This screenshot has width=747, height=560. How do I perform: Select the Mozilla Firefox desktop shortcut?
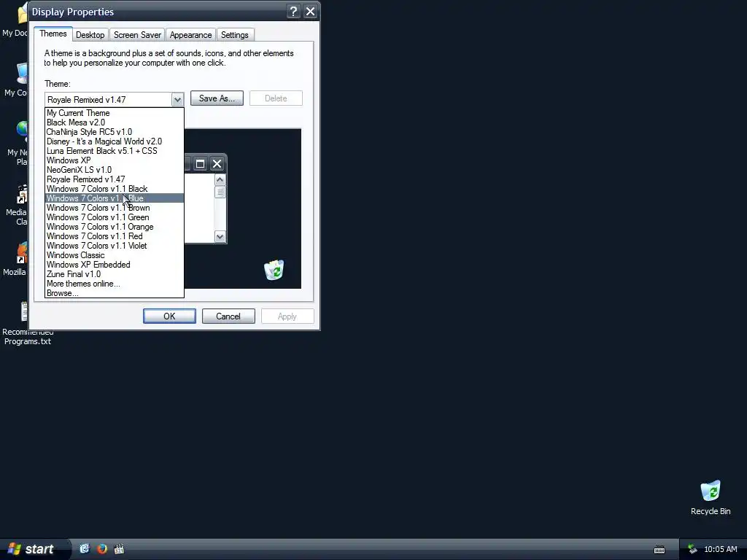[15, 260]
